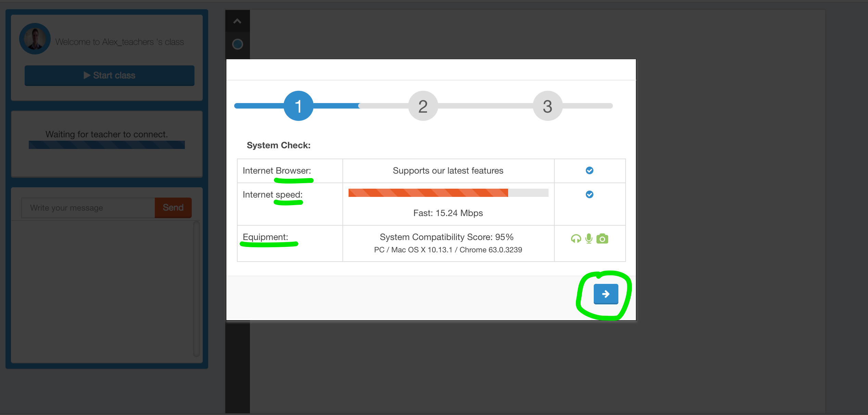Click the blue checkmark next to Internet speed
This screenshot has height=415, width=868.
click(589, 194)
